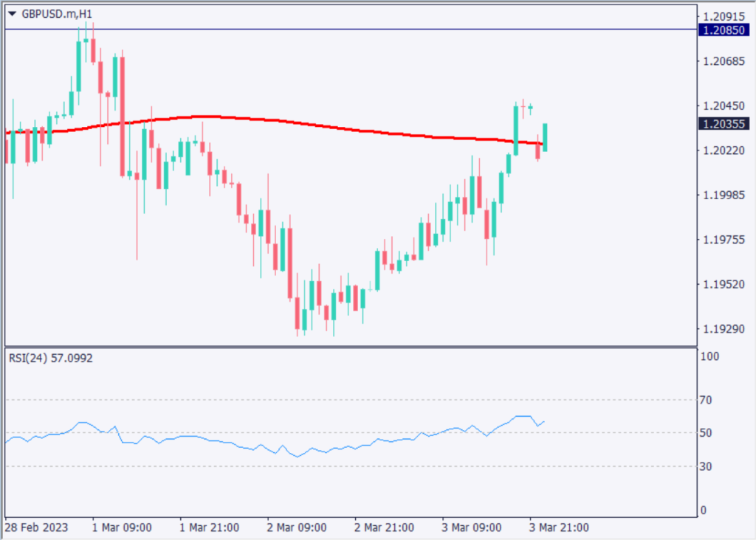The width and height of the screenshot is (756, 540).
Task: Select the dark blue horizontal line at 1.20850
Action: (369, 30)
